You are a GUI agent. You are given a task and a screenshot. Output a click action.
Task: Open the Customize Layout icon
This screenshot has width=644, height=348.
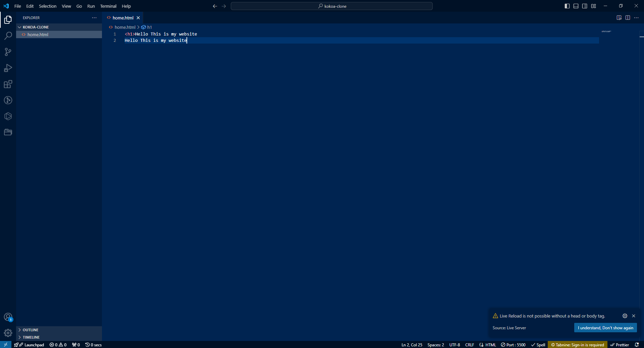coord(593,6)
